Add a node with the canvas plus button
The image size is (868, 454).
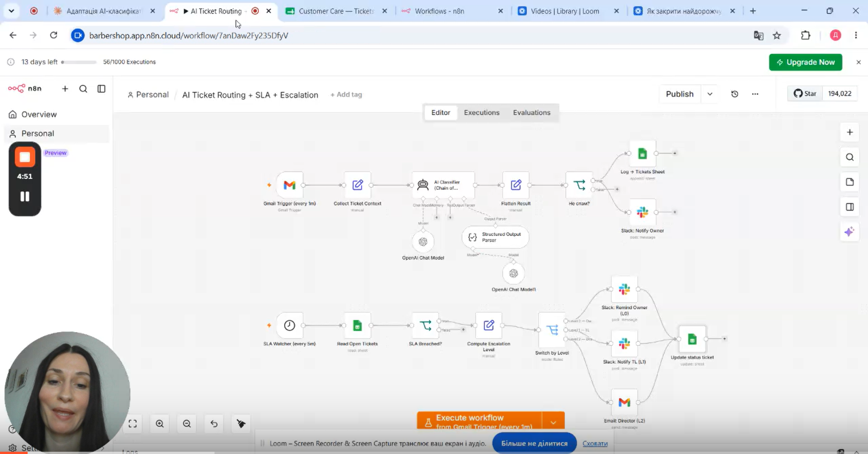click(849, 132)
